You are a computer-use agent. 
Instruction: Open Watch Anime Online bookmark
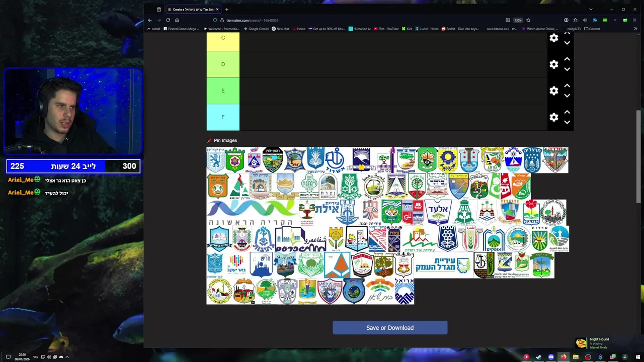point(540,29)
